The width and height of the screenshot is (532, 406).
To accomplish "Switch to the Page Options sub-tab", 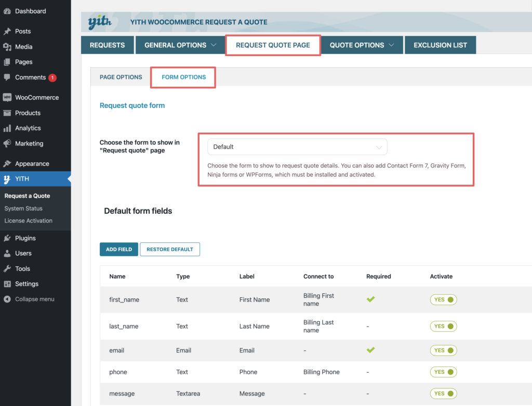I will [x=121, y=77].
